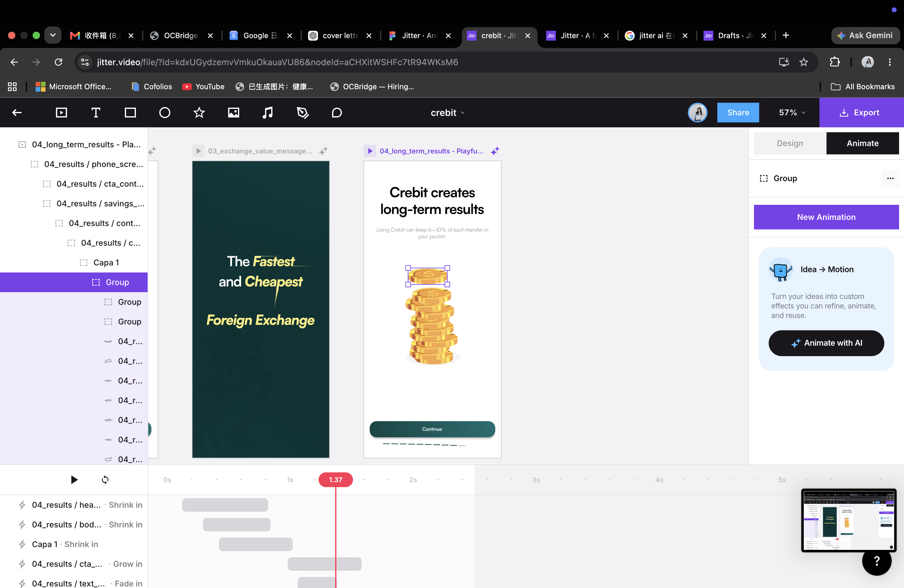Image resolution: width=904 pixels, height=588 pixels.
Task: Click the 1.37 playhead marker
Action: point(335,480)
